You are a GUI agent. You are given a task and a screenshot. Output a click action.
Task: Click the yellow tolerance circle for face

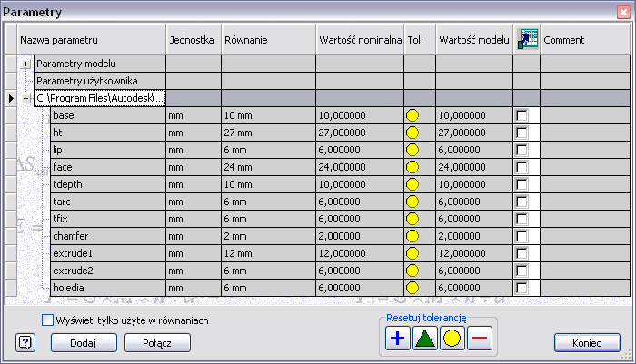[412, 167]
